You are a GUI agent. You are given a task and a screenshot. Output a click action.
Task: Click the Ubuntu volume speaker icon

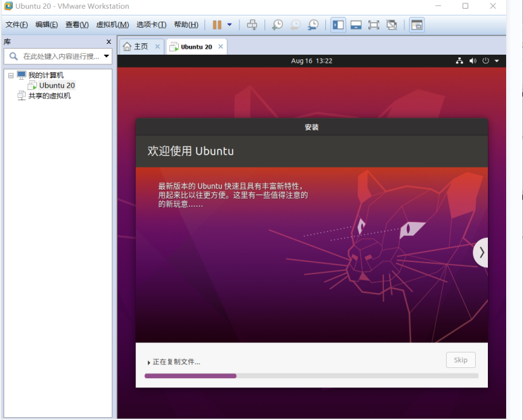472,61
